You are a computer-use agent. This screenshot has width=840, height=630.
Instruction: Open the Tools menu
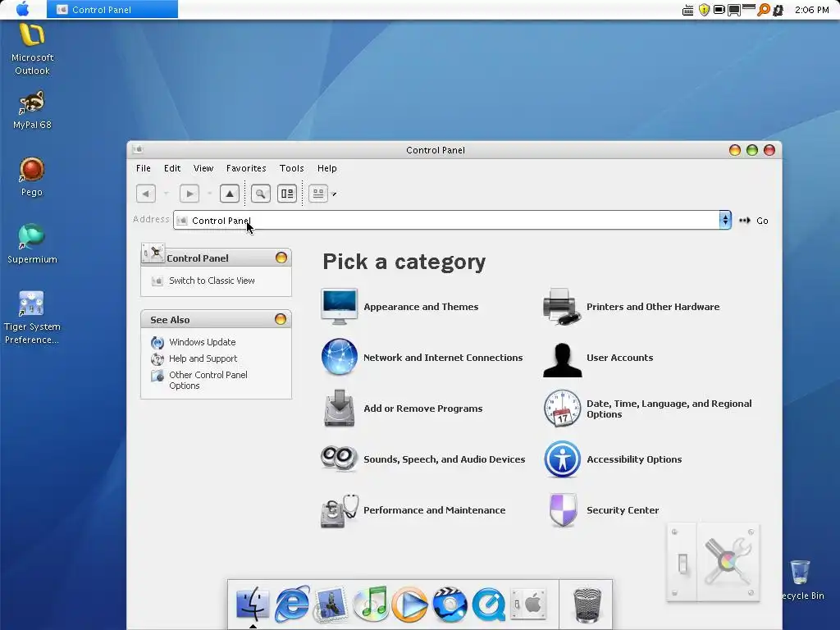(x=292, y=168)
